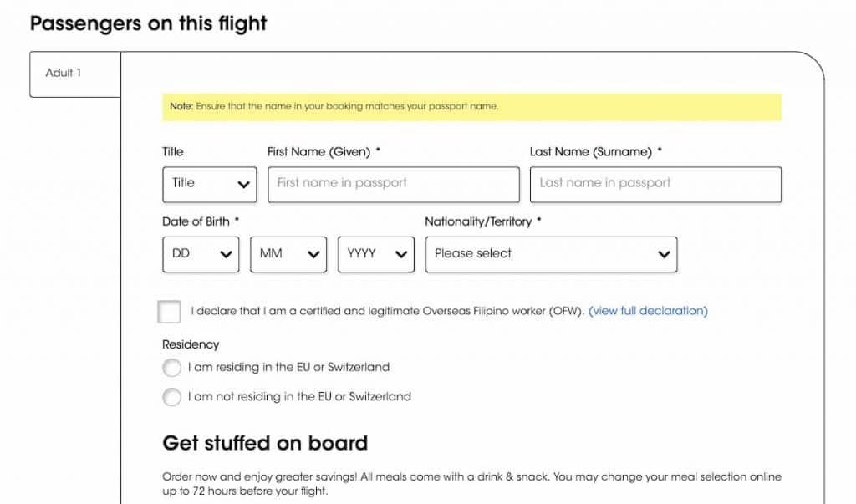Tick the Overseas Filipino worker declaration checkbox

point(169,312)
